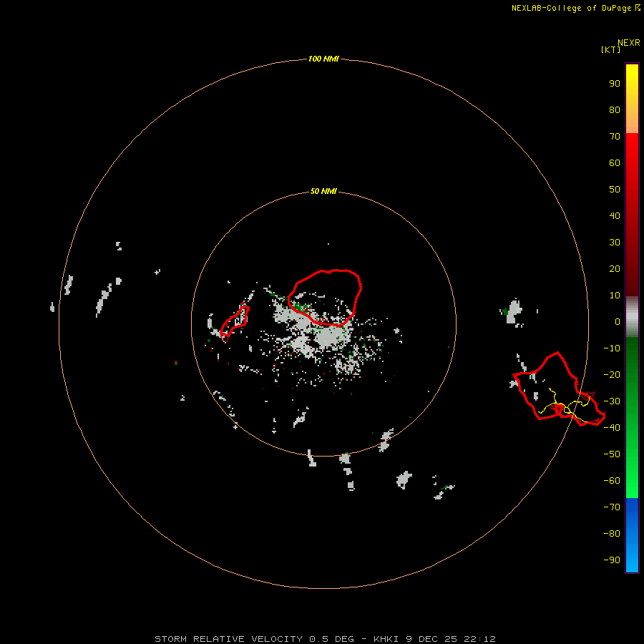Viewport: 644px width, 644px height.
Task: Click the 10 knot scale value
Action: pyautogui.click(x=615, y=296)
